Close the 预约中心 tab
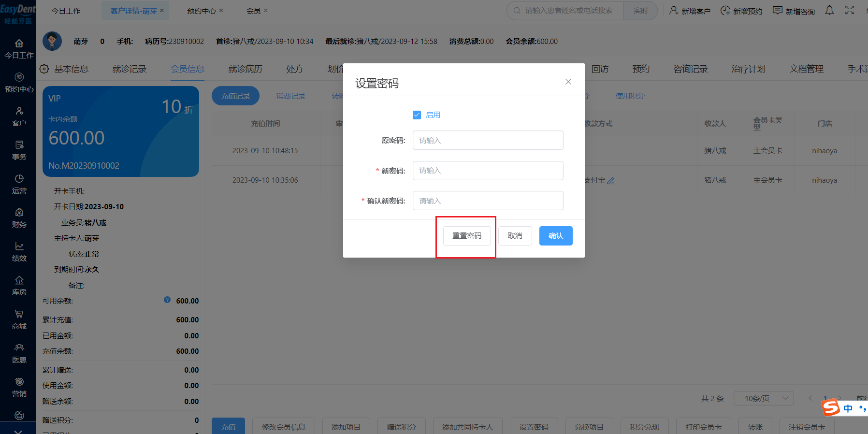868x434 pixels. point(221,10)
